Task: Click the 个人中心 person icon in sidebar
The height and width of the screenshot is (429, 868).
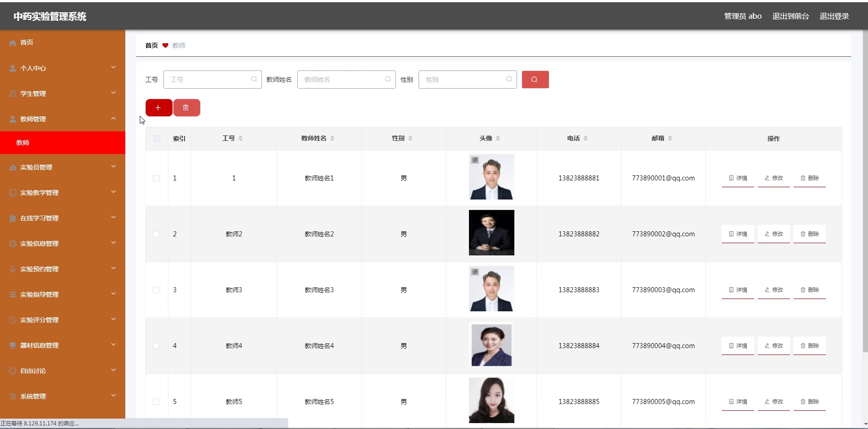Action: pos(13,68)
